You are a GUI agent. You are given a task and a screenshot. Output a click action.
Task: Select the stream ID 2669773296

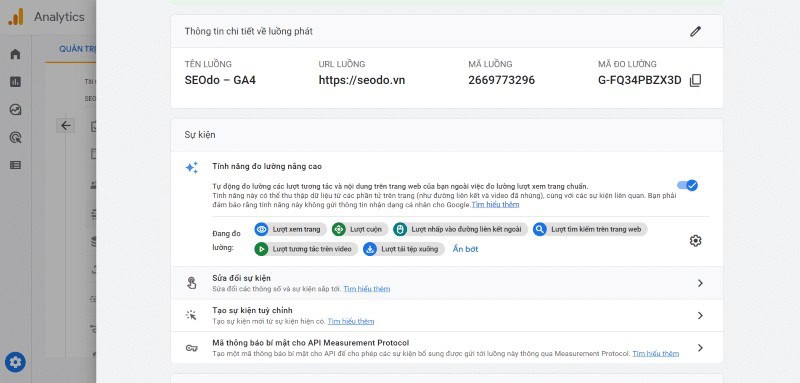(x=502, y=80)
